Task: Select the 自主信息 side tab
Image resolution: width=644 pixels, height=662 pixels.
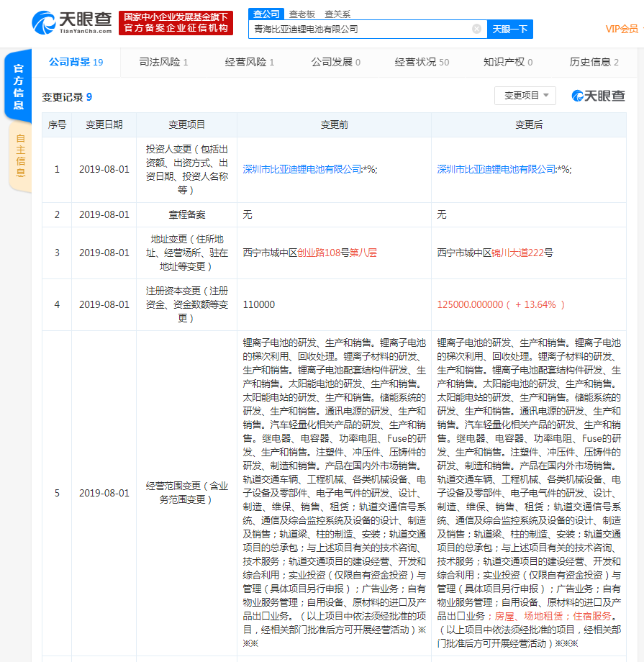Action: coord(20,155)
